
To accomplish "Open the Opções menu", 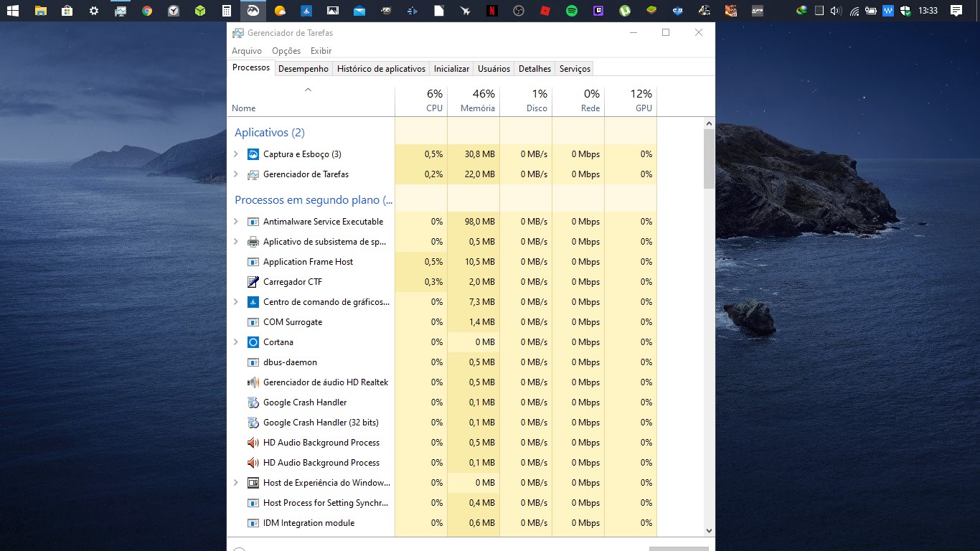I will (286, 51).
